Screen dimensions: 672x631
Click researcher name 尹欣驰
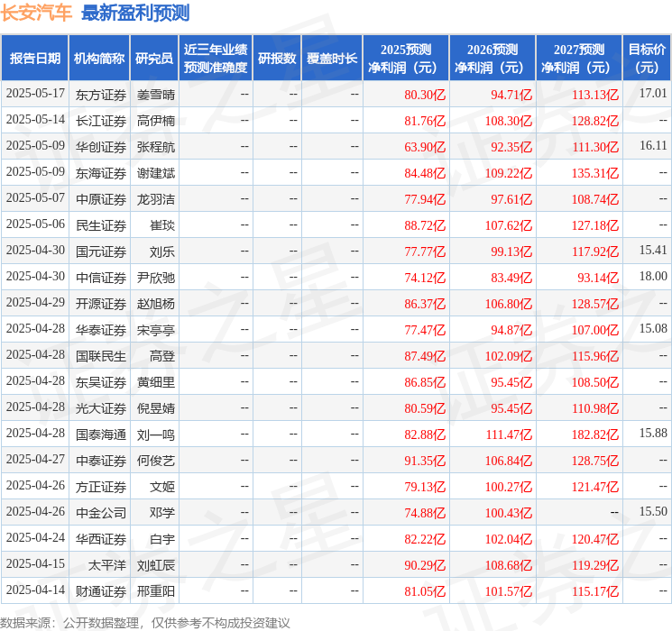pos(156,278)
